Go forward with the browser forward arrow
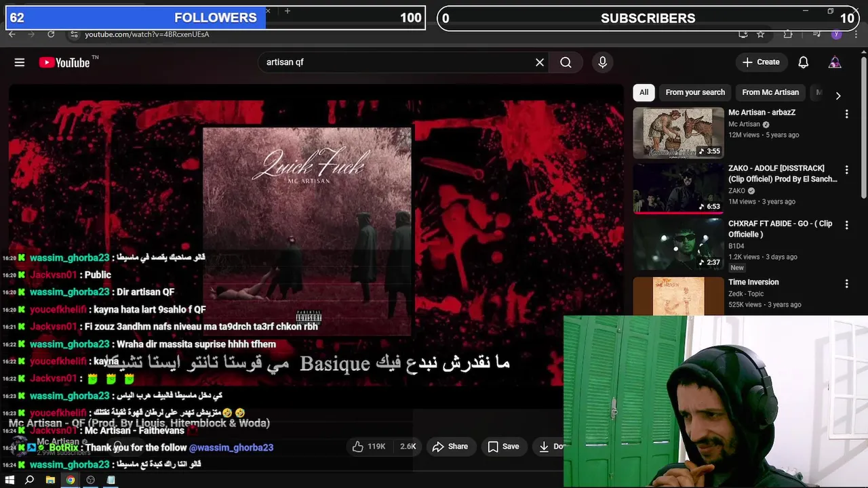 [x=31, y=34]
